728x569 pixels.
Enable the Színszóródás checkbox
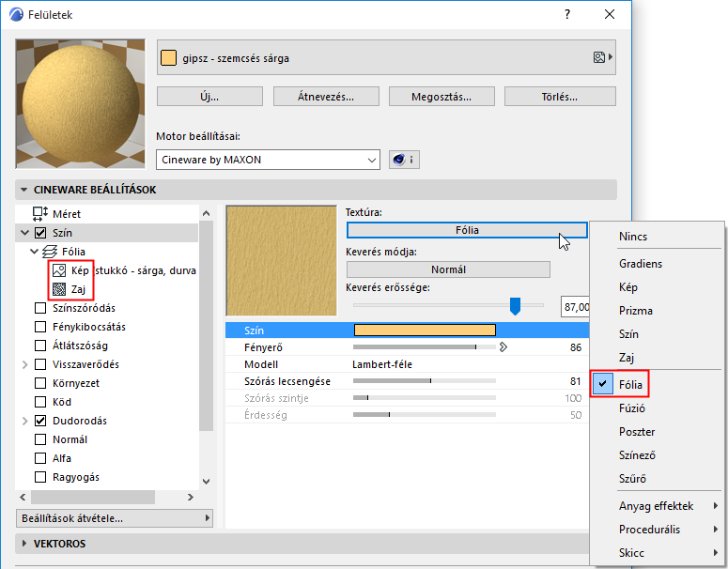click(x=40, y=308)
